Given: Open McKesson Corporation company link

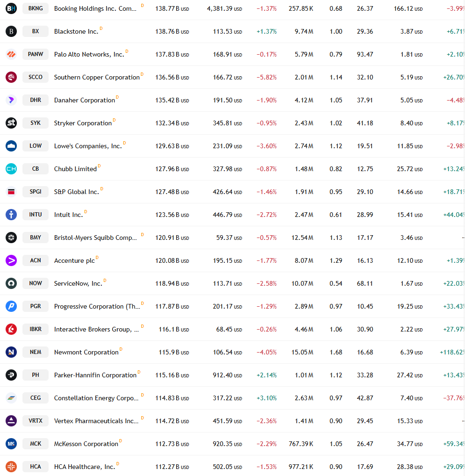Looking at the screenshot, I should tap(86, 444).
